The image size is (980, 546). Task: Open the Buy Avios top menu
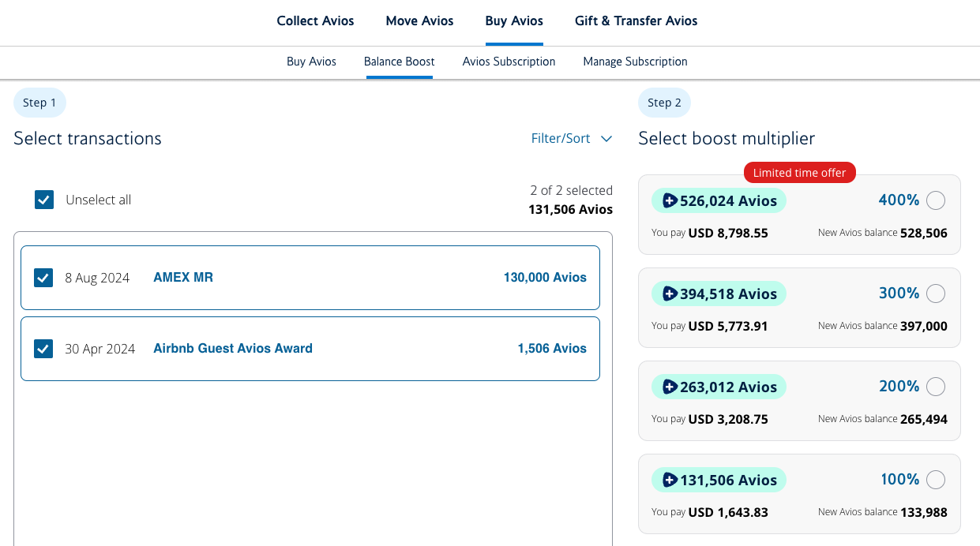[x=514, y=21]
